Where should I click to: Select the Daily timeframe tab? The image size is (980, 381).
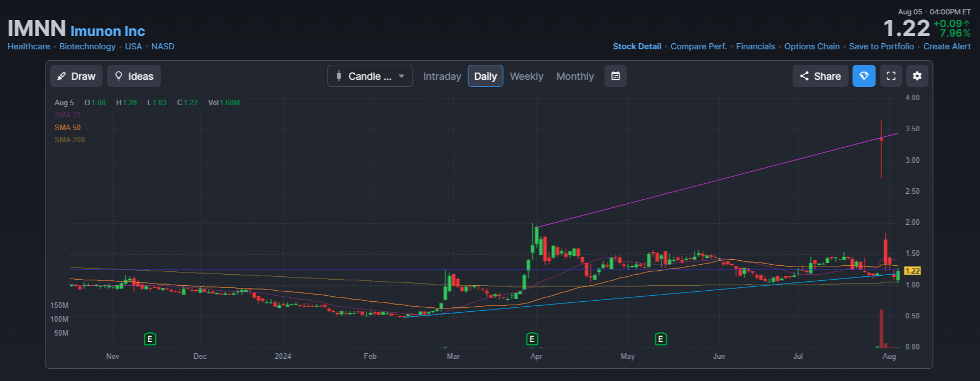pyautogui.click(x=485, y=76)
